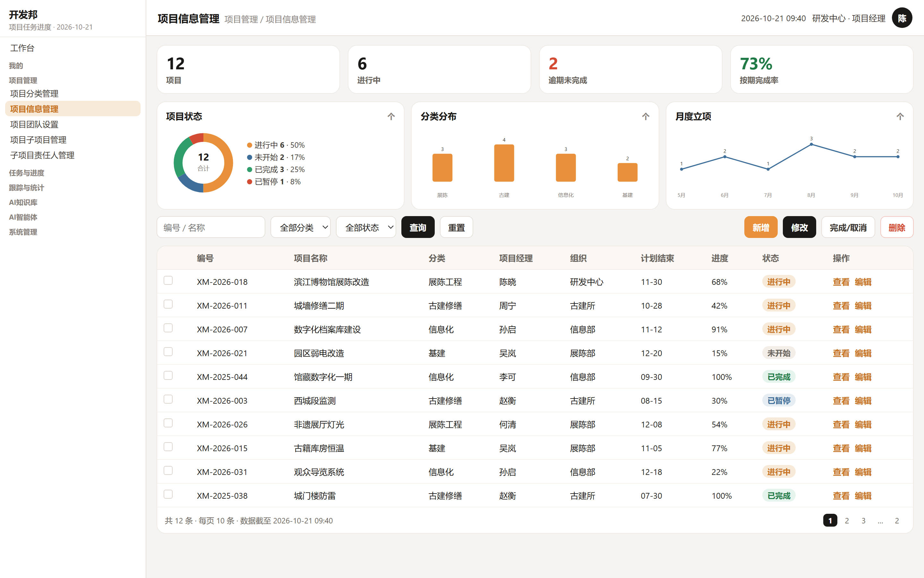Click the 已完成 legend dot
This screenshot has height=578, width=924.
(249, 170)
